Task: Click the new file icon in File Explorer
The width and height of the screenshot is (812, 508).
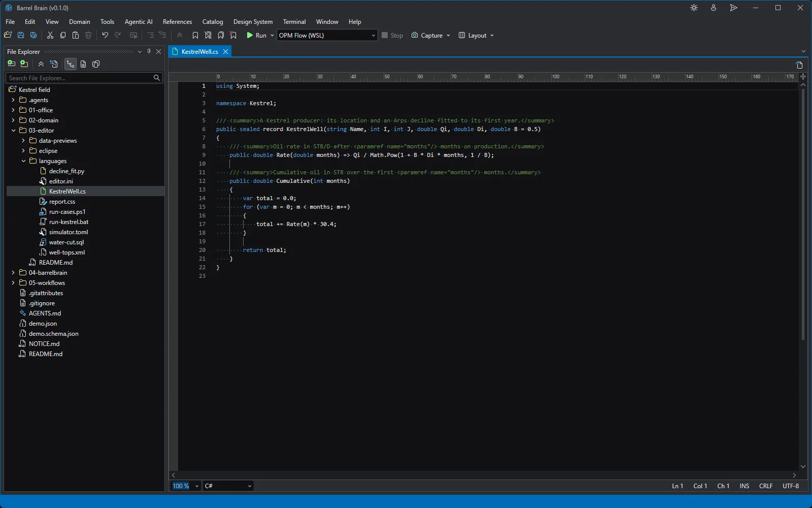Action: [x=11, y=64]
